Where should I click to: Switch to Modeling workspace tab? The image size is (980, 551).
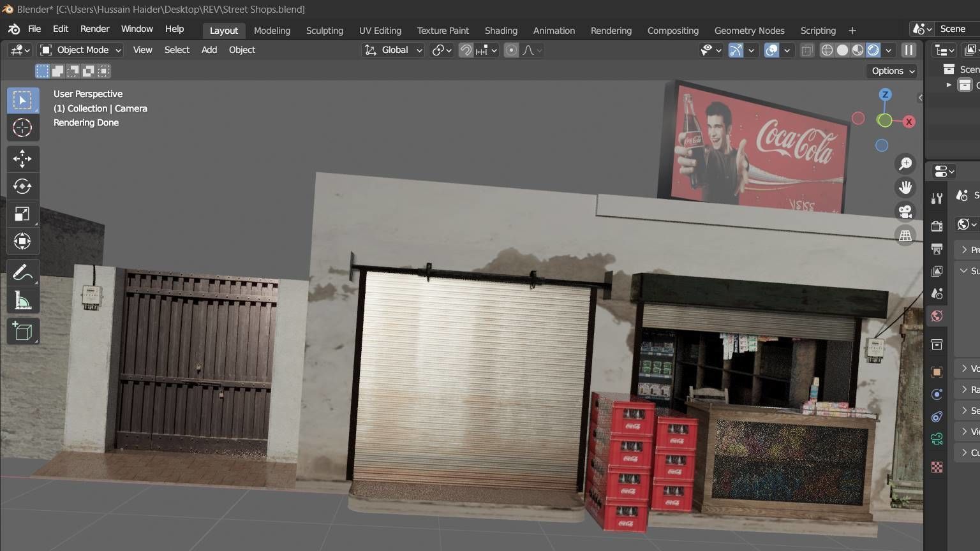272,30
